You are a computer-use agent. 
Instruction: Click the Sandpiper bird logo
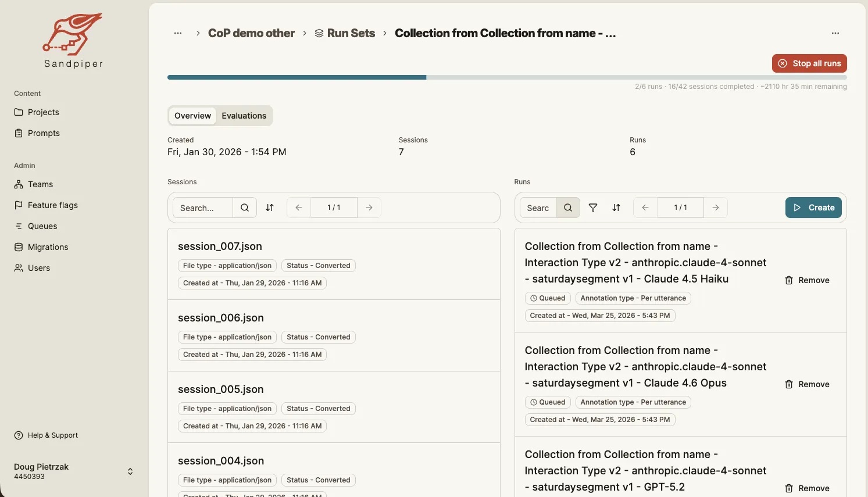pos(73,40)
